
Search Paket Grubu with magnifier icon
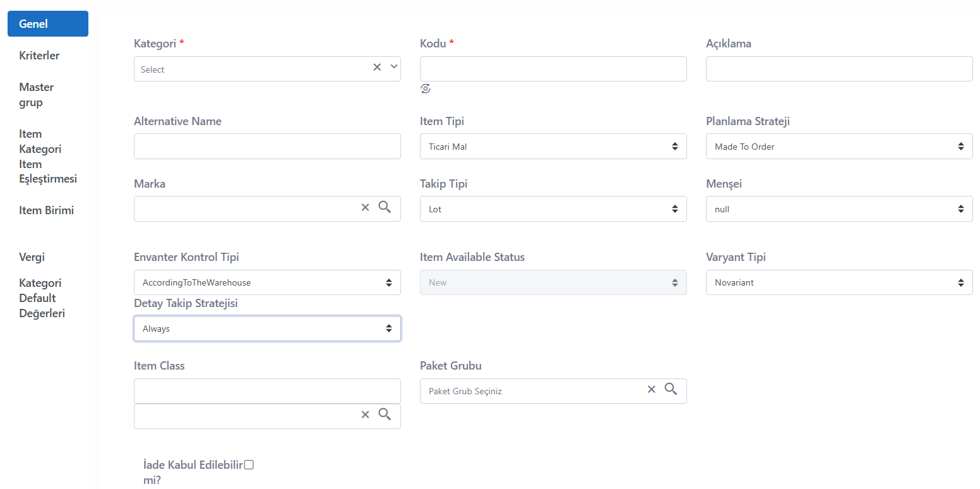click(x=671, y=389)
